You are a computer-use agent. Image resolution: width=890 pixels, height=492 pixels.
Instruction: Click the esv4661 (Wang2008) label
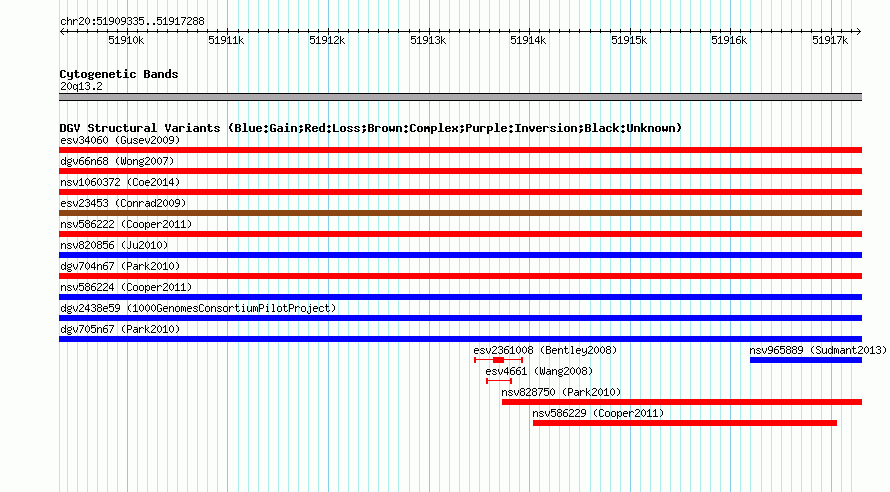pyautogui.click(x=539, y=371)
